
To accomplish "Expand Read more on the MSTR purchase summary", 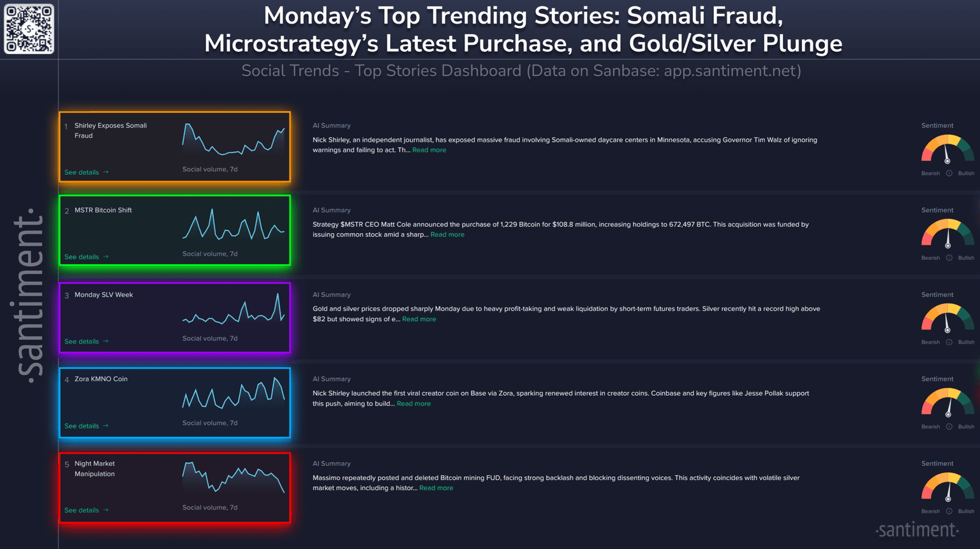I will [x=447, y=234].
